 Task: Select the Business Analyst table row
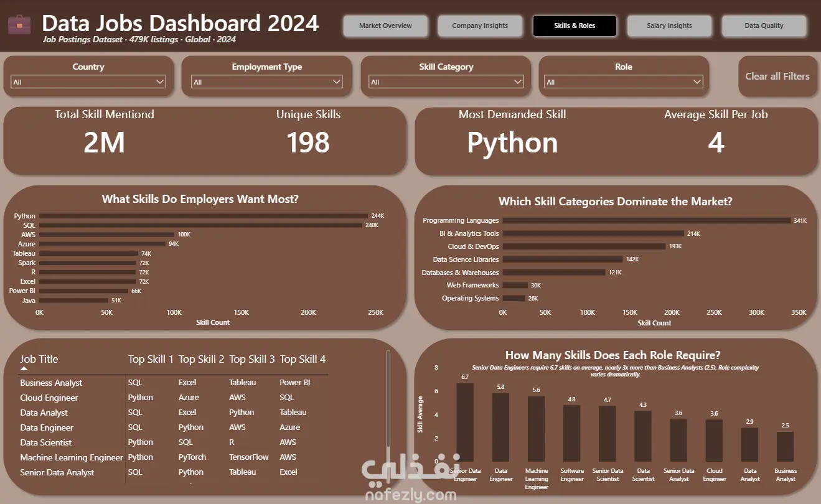(174, 383)
